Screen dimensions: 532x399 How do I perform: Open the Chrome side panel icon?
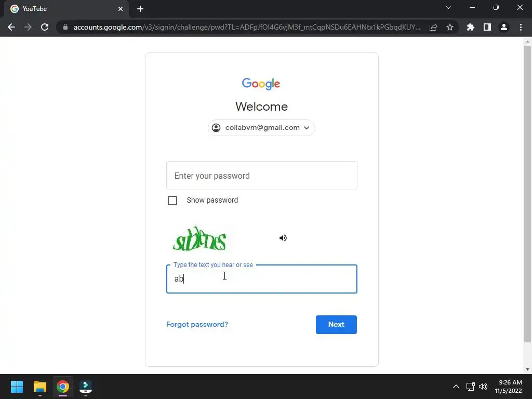point(487,27)
